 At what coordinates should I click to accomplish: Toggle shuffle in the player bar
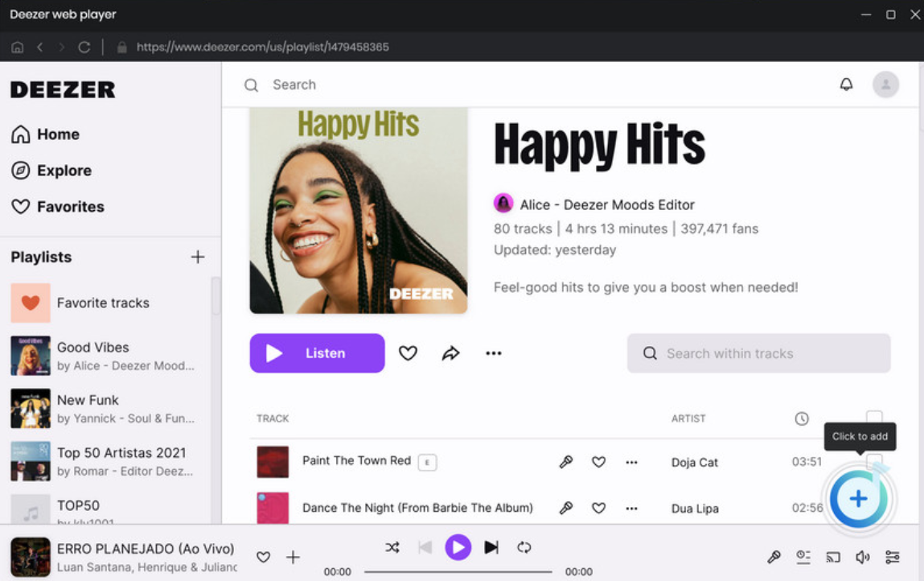point(392,547)
